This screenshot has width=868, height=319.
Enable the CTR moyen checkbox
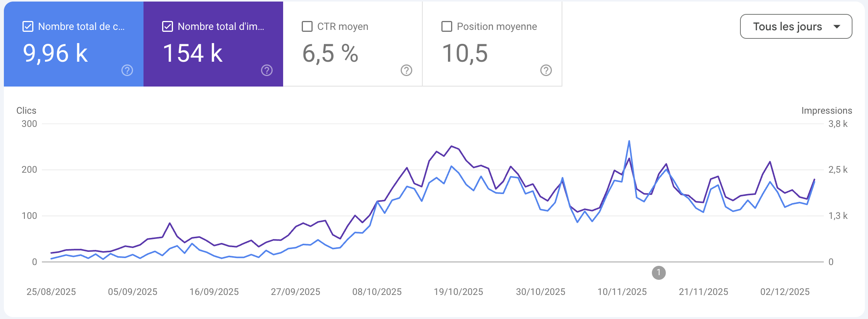click(307, 26)
